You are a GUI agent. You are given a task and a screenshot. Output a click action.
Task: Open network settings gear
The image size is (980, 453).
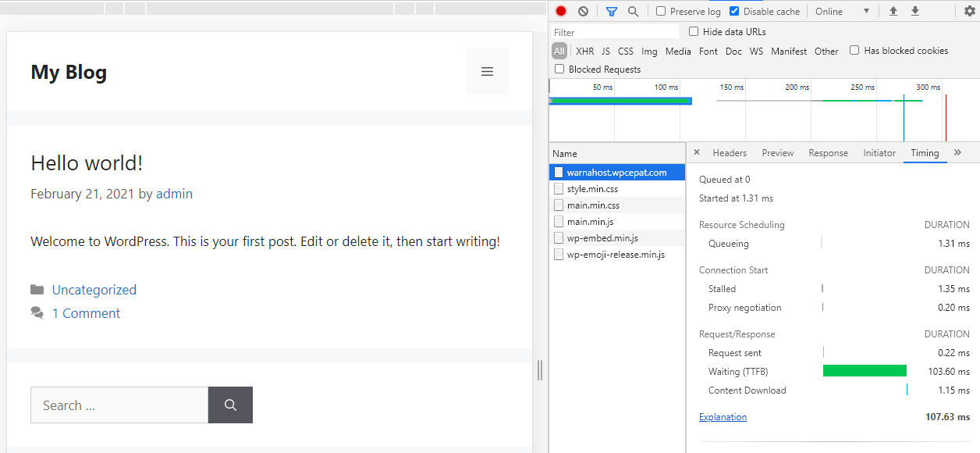pyautogui.click(x=970, y=12)
